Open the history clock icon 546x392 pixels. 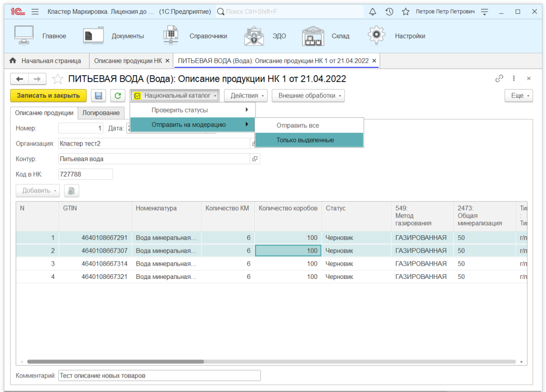coord(389,11)
